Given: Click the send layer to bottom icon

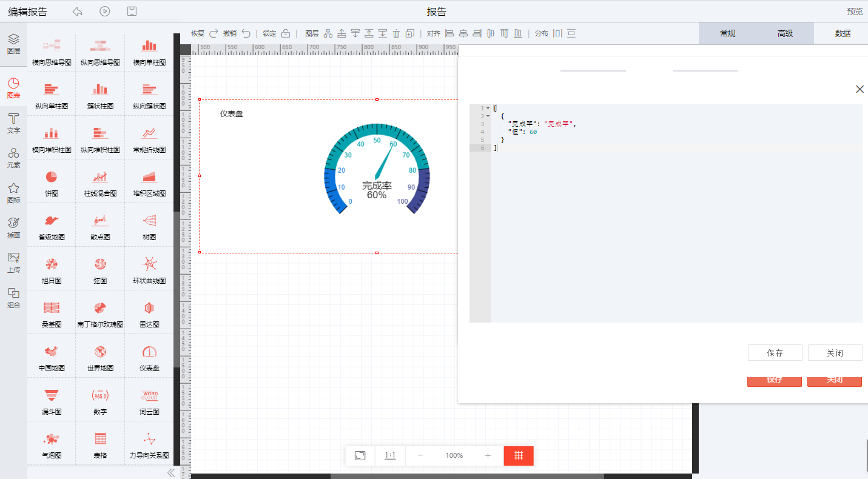Looking at the screenshot, I should (x=383, y=33).
